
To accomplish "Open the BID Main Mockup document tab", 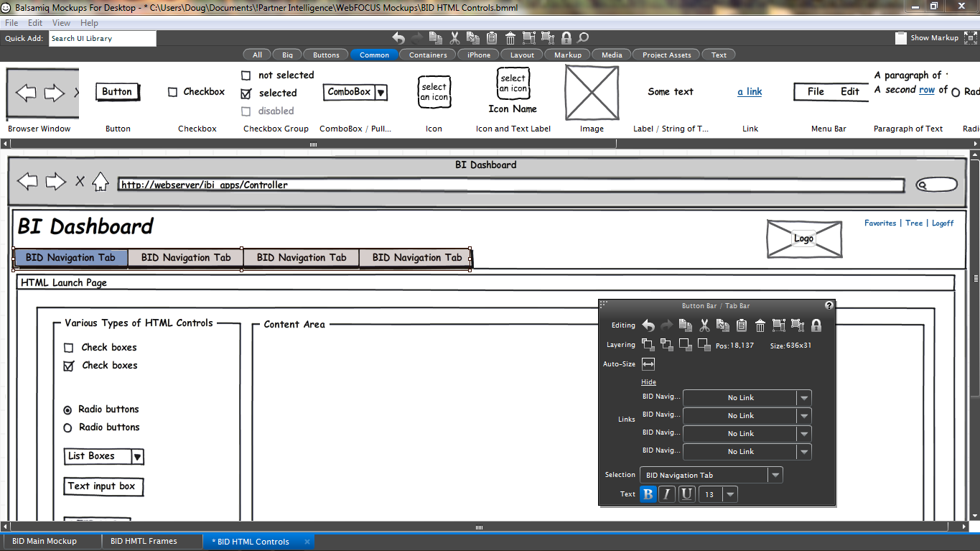I will 45,541.
